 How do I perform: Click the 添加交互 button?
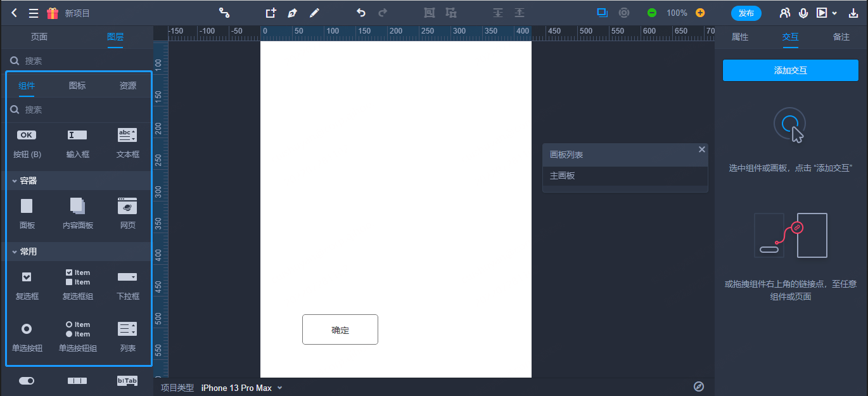[x=791, y=71]
